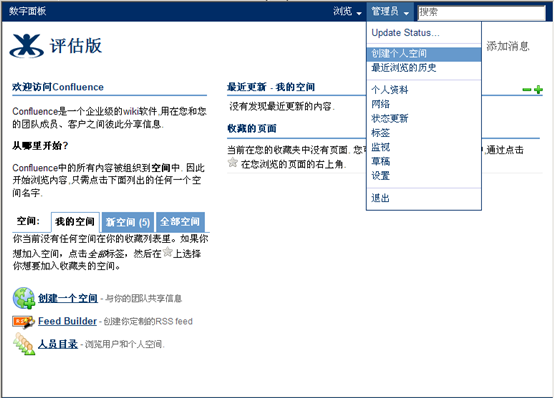Open 监视 from user menu

(x=424, y=147)
